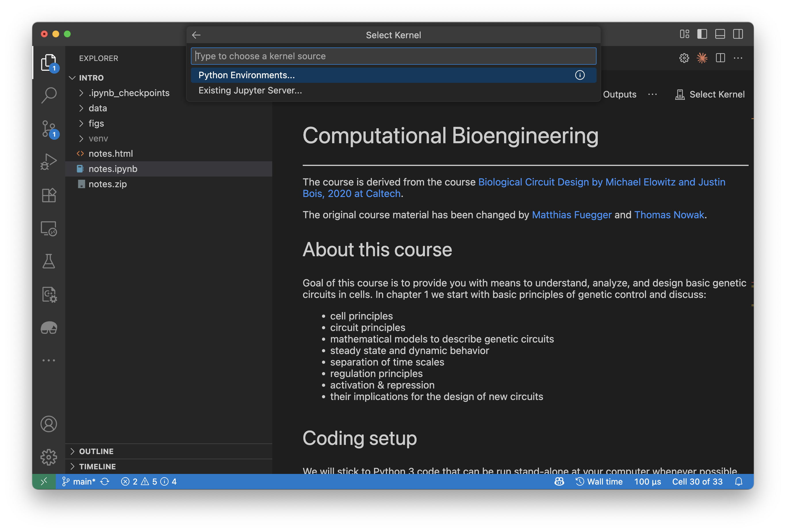Open notifications via the bell icon
786x532 pixels.
(739, 481)
